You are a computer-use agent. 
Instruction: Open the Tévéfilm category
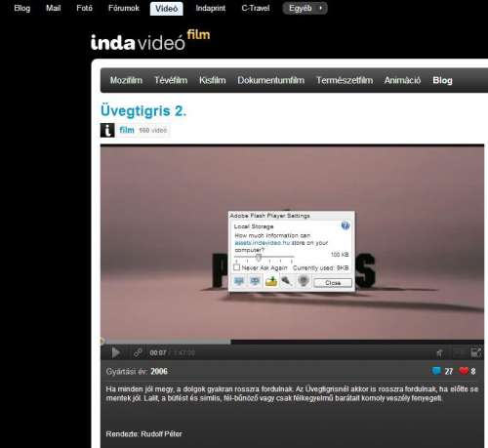[x=171, y=80]
